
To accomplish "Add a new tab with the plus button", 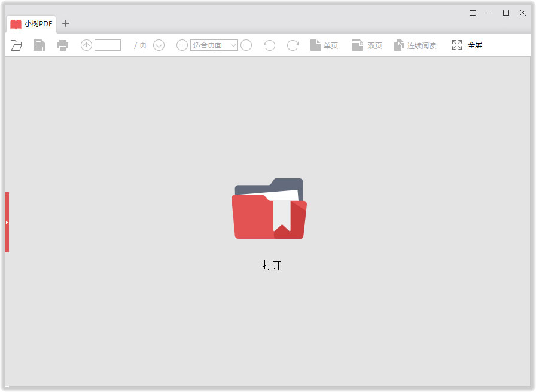I will [x=66, y=23].
